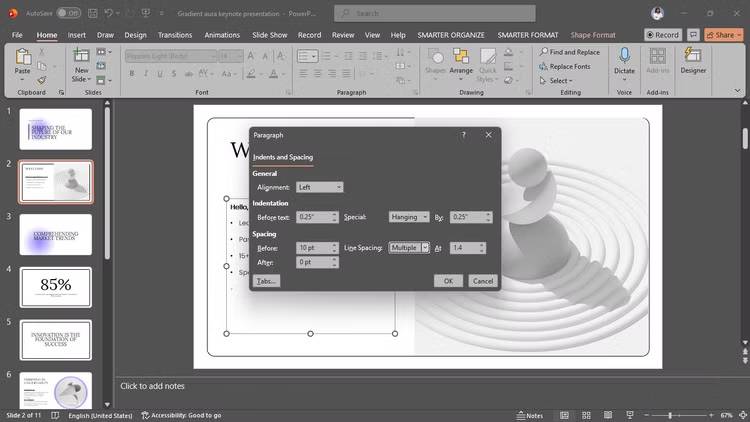The image size is (750, 422).
Task: Open the Line Spacing dropdown showing Multiple
Action: [x=408, y=248]
